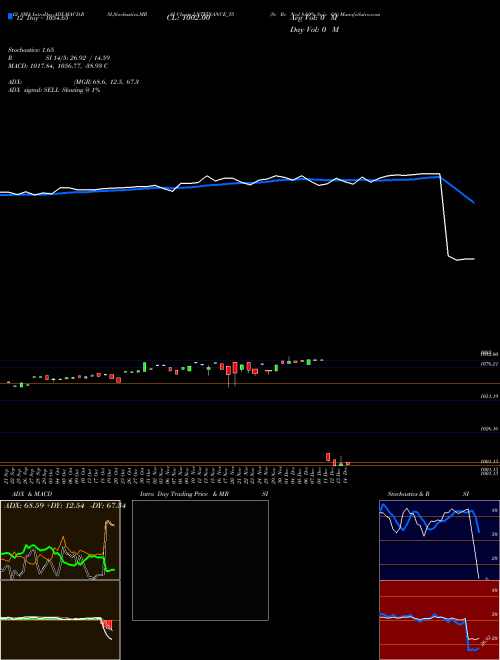Click the 1051.19 price axis label
Image resolution: width=500 pixels, height=660 pixels.
click(x=490, y=397)
